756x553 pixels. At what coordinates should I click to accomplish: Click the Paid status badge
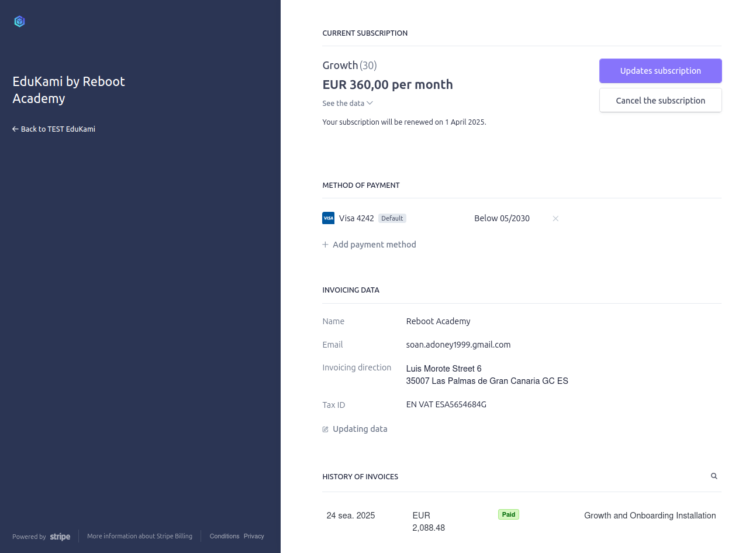click(x=509, y=514)
